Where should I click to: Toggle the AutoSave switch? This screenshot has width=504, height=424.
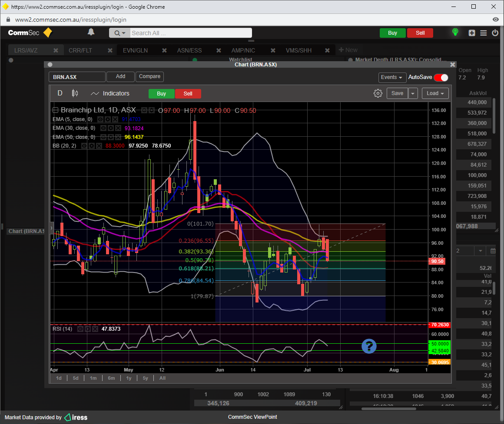(x=441, y=77)
